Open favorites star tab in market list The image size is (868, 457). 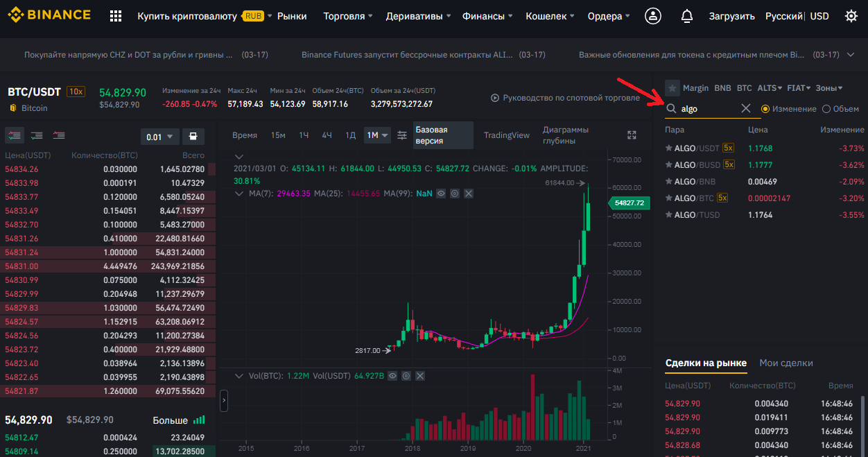pyautogui.click(x=672, y=88)
